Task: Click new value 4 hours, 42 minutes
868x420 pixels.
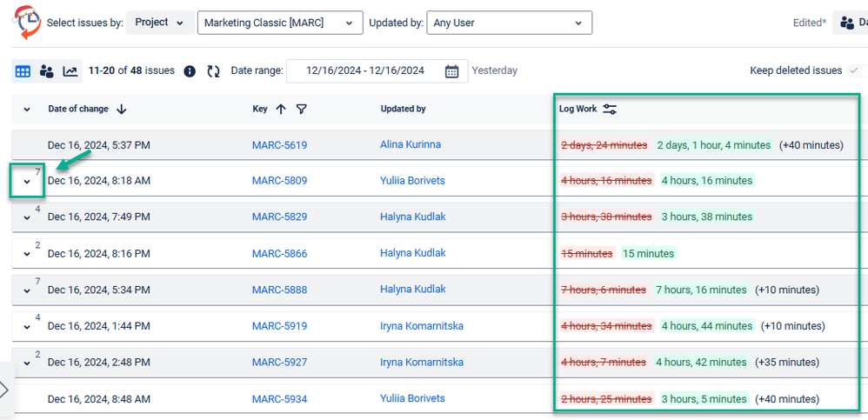Action: (701, 363)
